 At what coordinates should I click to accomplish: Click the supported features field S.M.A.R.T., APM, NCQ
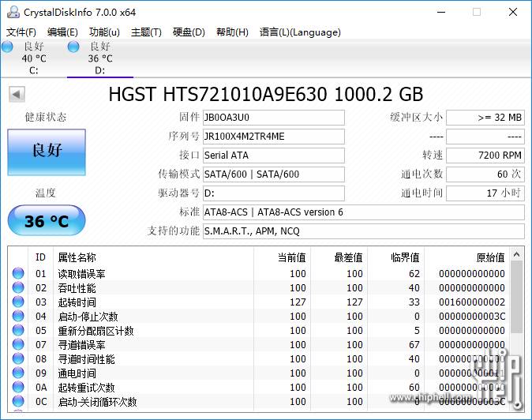pos(364,231)
